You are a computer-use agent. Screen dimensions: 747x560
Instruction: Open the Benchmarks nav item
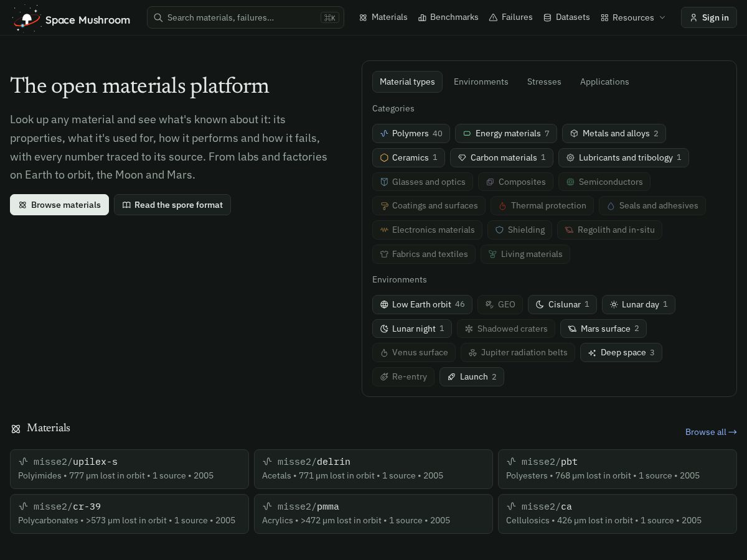pos(448,17)
